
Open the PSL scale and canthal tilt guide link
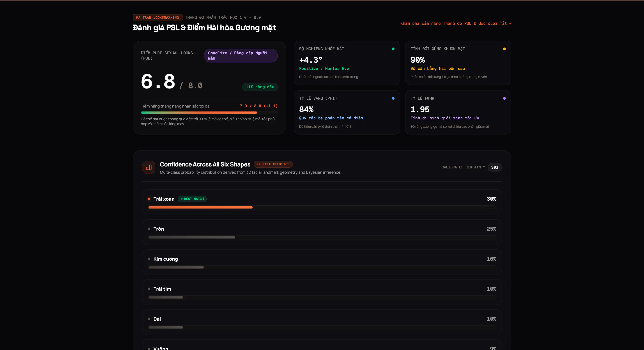coord(455,23)
